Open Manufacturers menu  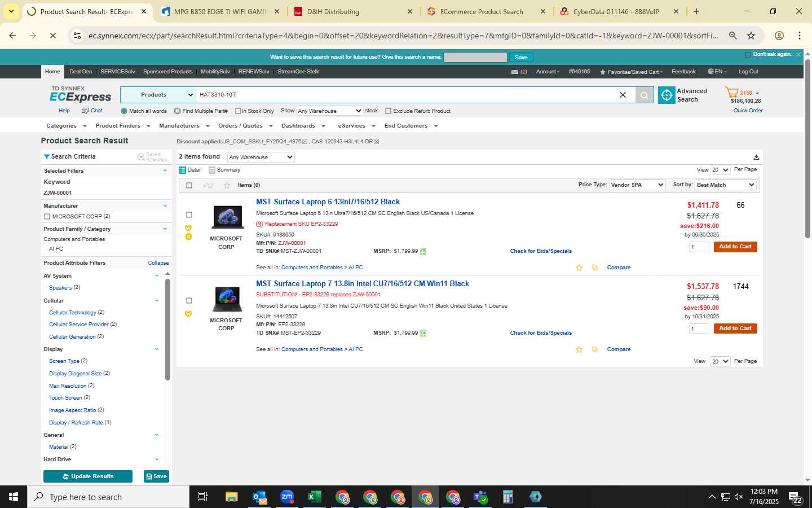pyautogui.click(x=184, y=126)
